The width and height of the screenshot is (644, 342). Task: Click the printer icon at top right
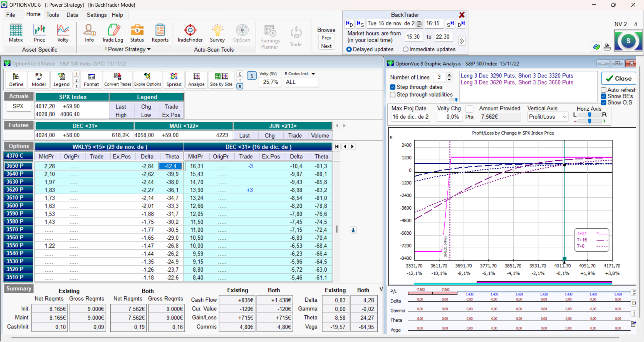coord(607,47)
